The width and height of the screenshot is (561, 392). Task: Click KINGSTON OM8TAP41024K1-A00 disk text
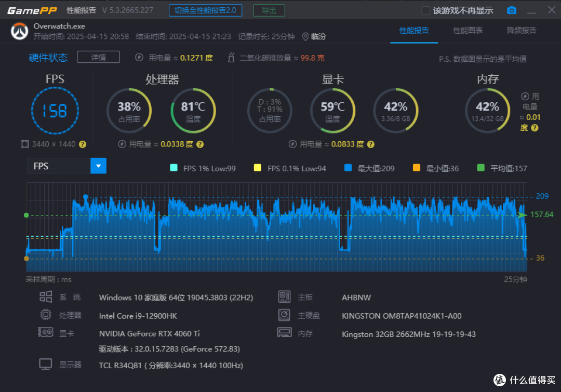(x=402, y=316)
